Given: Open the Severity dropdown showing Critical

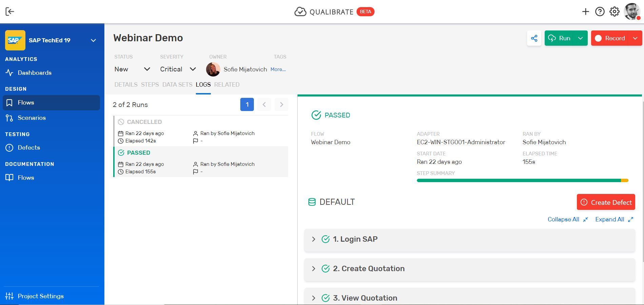Looking at the screenshot, I should click(x=177, y=69).
